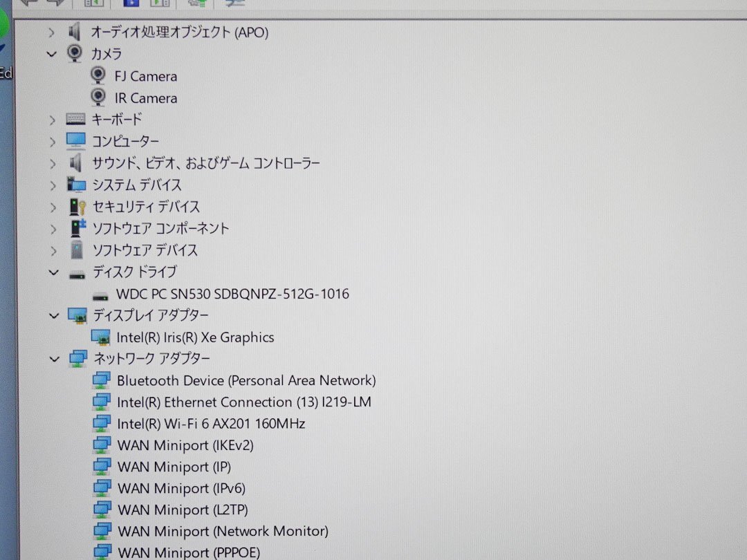Screen dimensions: 747x560
Task: Click the keyboard icon beside キーボード
Action: point(76,119)
